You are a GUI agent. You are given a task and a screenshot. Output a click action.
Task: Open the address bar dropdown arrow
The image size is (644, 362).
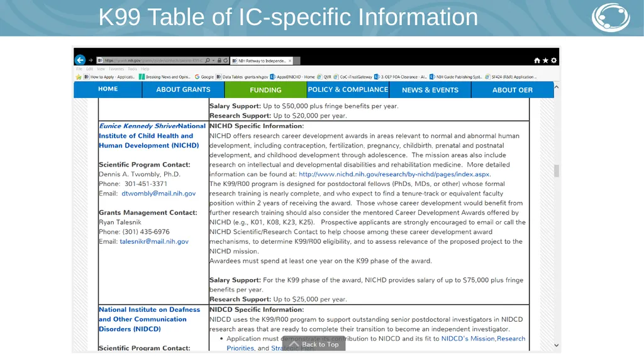tap(214, 60)
